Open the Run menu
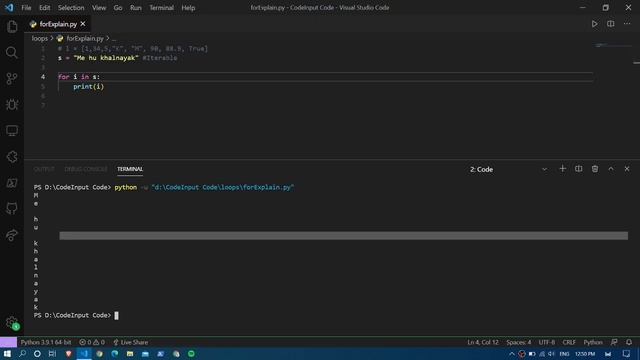The height and width of the screenshot is (360, 640). tap(136, 8)
